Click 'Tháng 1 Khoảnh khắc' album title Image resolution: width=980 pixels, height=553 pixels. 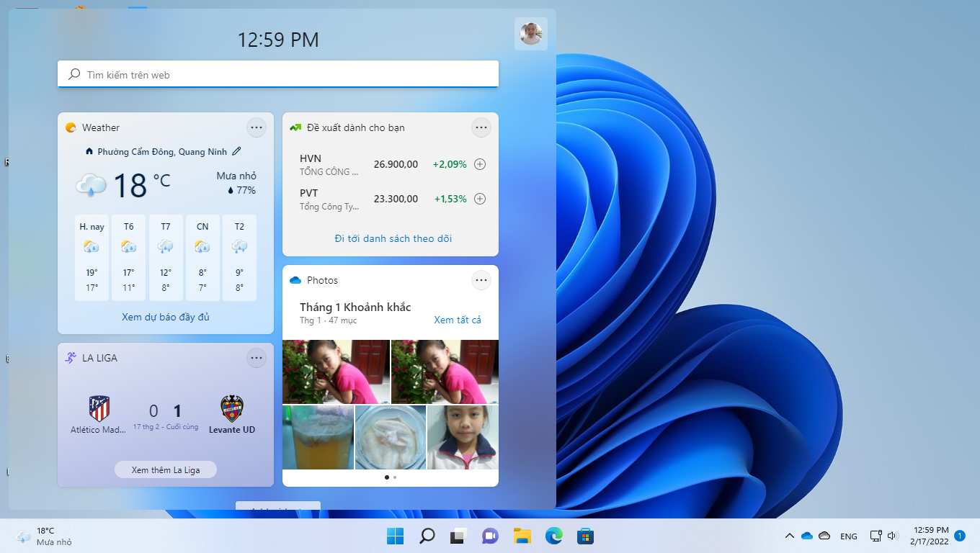355,307
